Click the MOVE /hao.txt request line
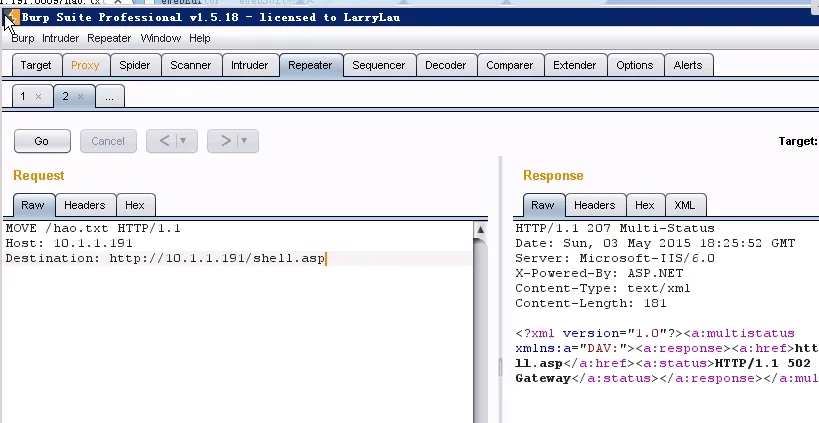Viewport: 819px width, 423px height. (93, 228)
